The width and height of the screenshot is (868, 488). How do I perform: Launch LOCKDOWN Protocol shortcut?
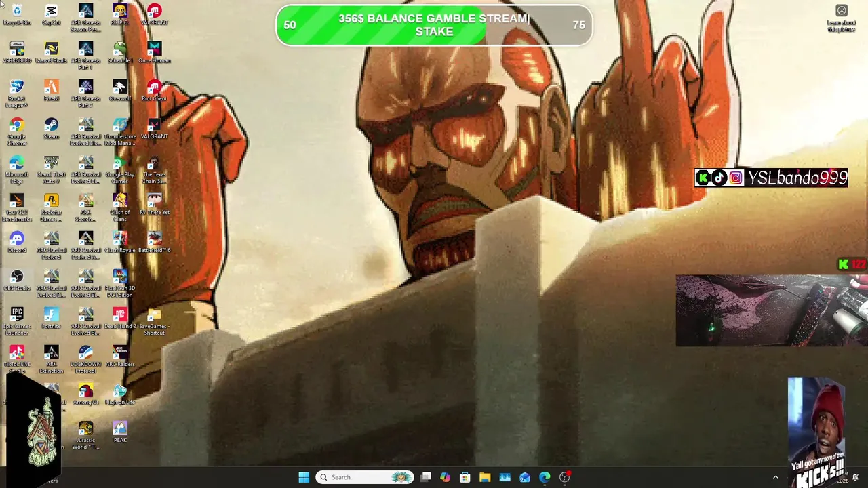click(85, 360)
